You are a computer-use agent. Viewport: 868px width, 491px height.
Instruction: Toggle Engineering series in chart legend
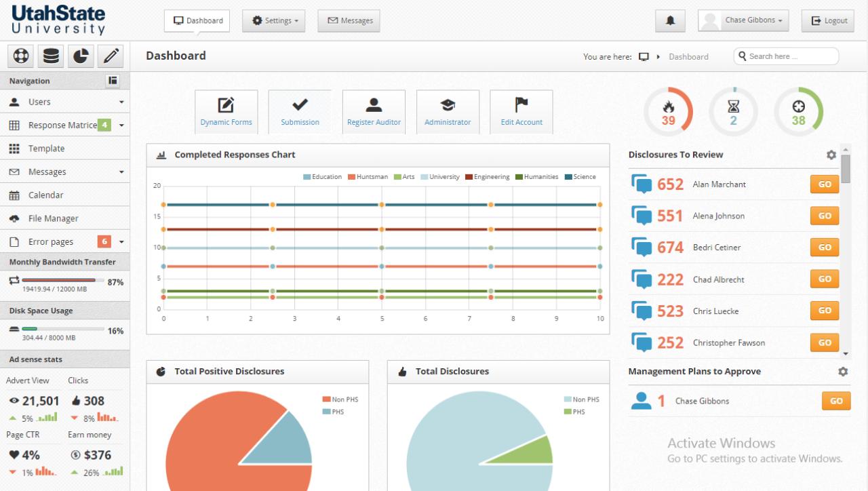point(487,177)
